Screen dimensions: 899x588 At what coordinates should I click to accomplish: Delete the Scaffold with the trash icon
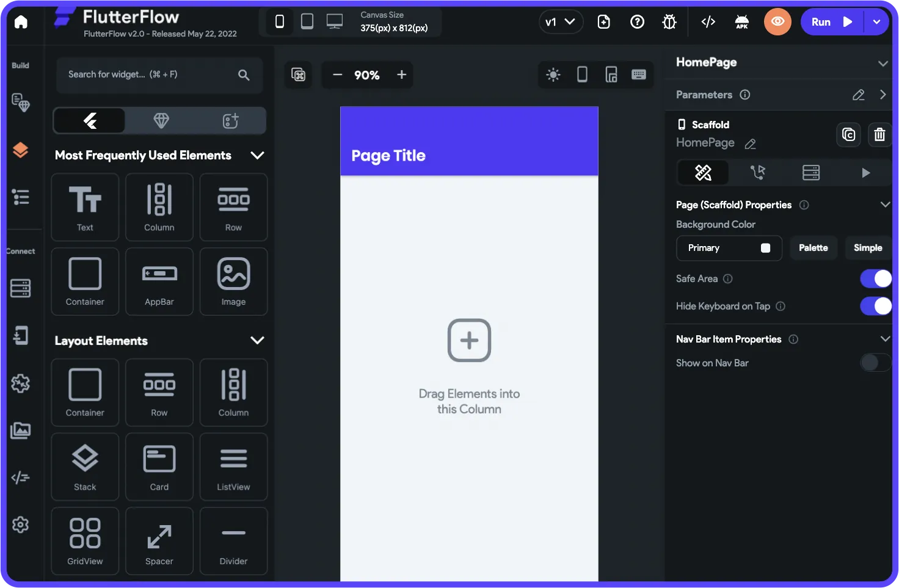pyautogui.click(x=879, y=134)
